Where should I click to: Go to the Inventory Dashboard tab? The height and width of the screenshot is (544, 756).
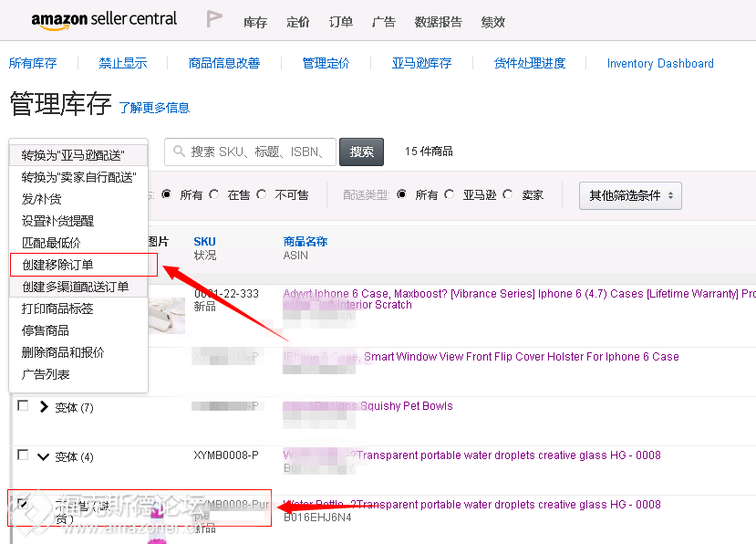tap(660, 64)
